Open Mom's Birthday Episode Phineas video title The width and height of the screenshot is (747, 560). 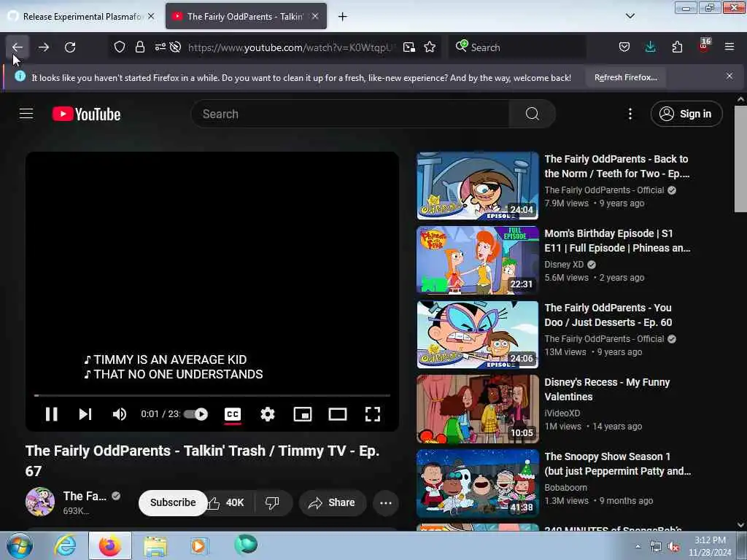point(617,241)
